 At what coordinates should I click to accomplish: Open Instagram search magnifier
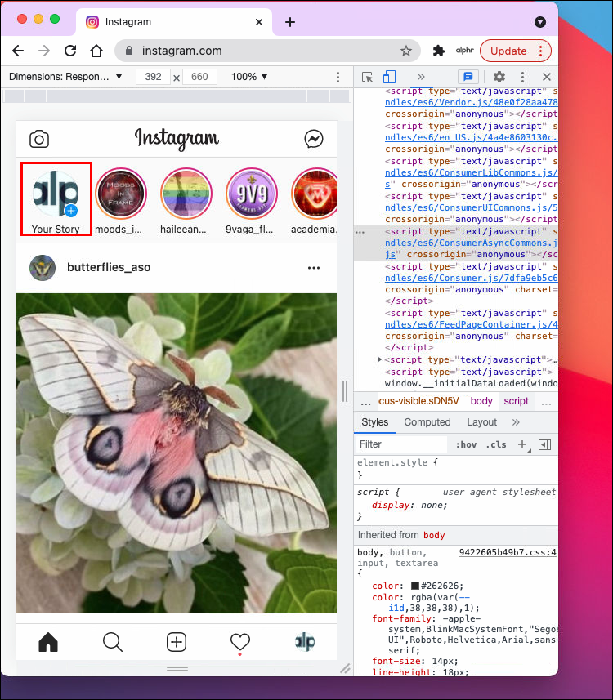tap(112, 642)
